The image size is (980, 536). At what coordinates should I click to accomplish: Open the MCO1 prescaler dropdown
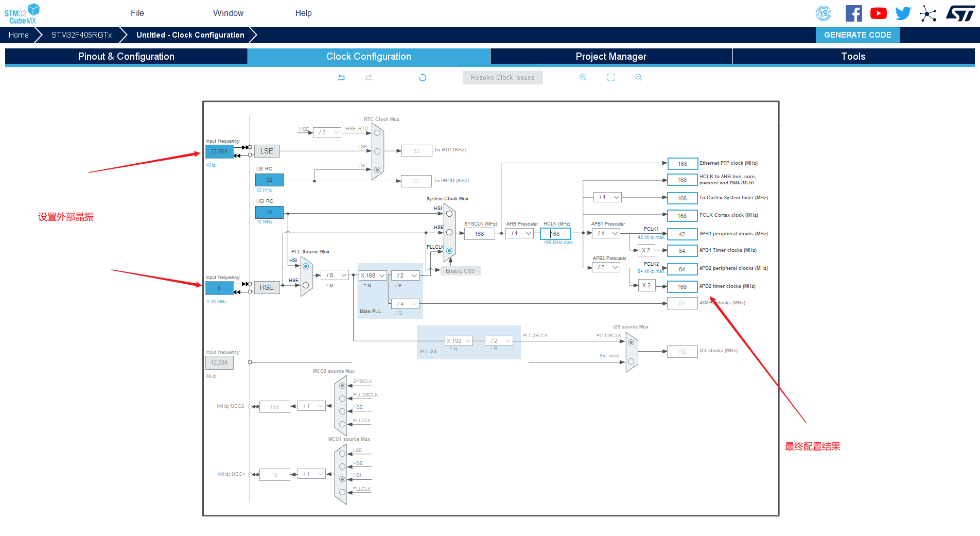point(312,474)
